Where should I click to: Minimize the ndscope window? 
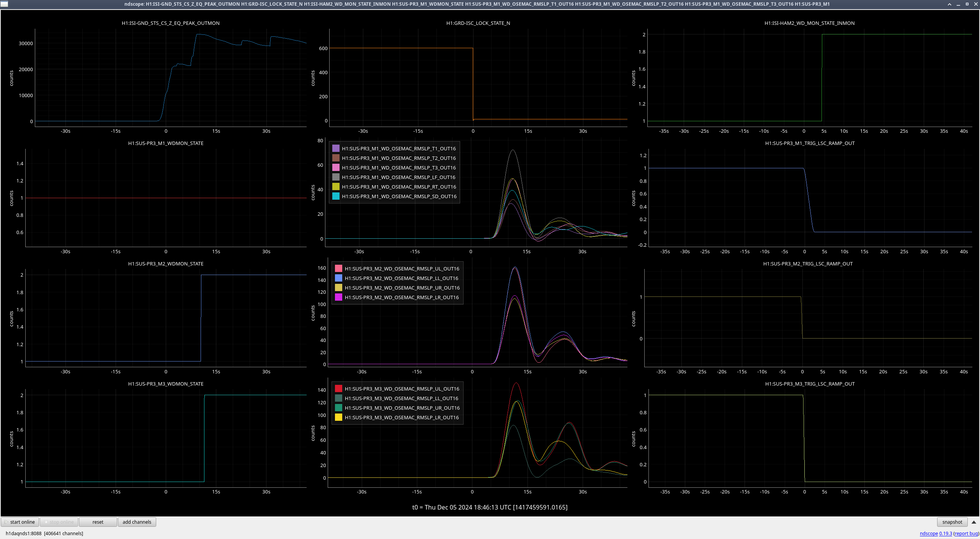(x=958, y=4)
